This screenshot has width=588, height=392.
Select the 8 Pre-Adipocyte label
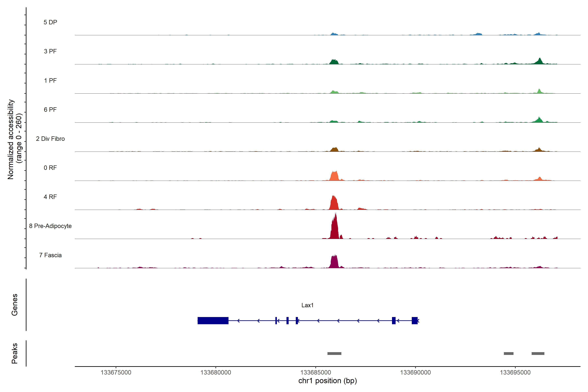point(50,226)
